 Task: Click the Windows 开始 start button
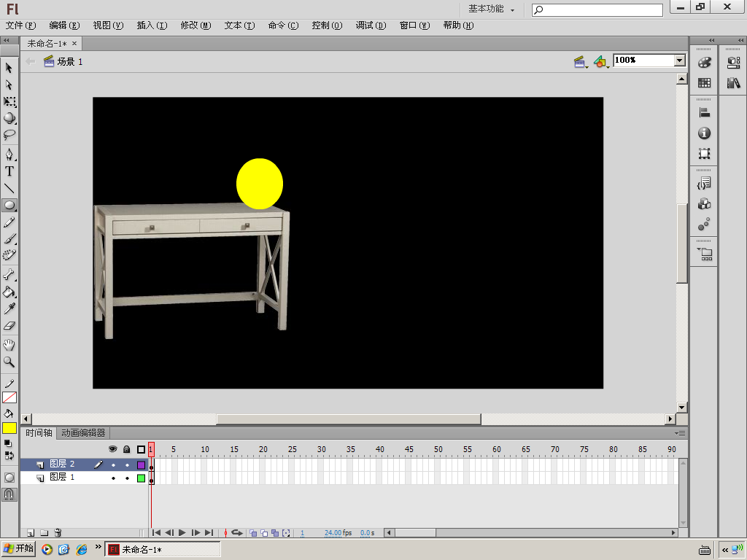click(19, 549)
